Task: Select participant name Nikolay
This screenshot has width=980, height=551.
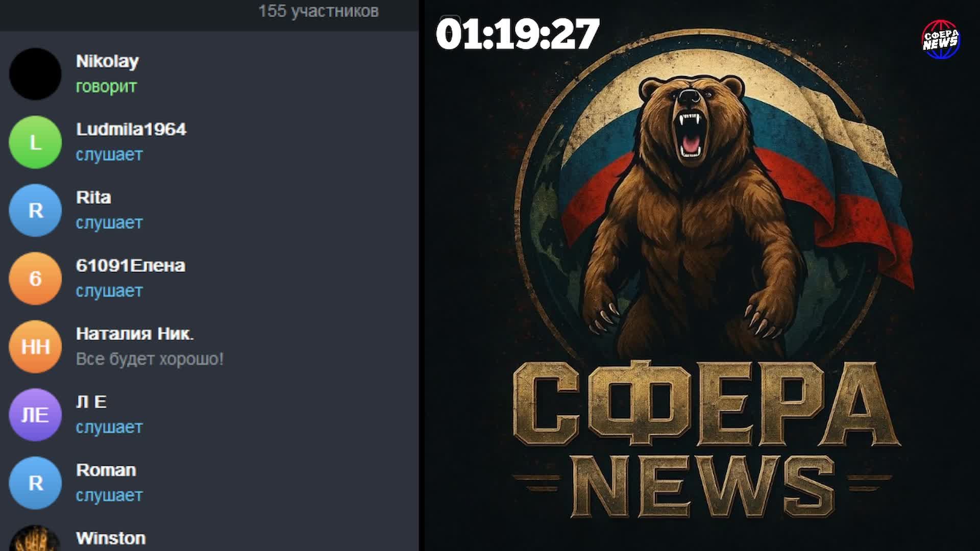Action: 107,61
